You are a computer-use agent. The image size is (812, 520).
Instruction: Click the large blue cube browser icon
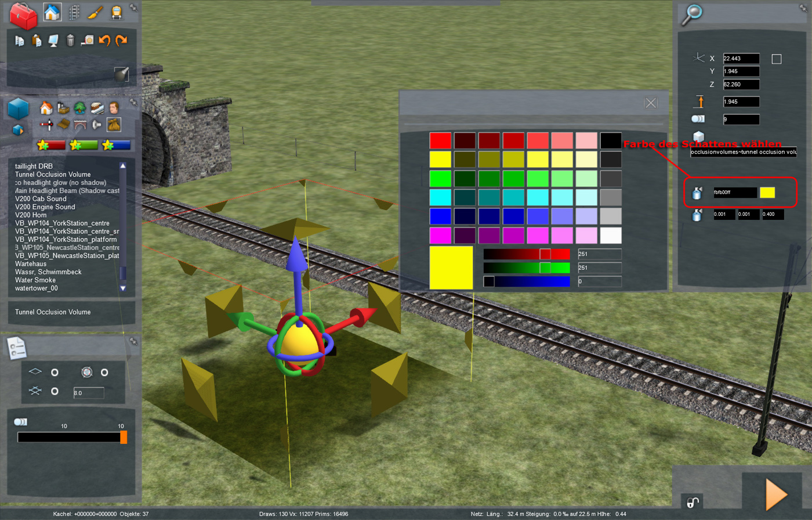(19, 109)
